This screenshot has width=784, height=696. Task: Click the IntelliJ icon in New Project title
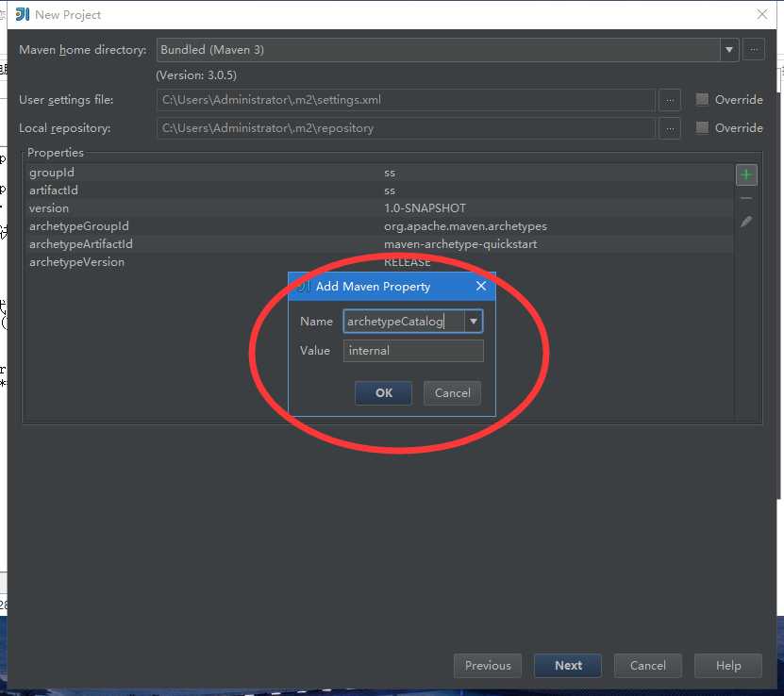(x=22, y=14)
